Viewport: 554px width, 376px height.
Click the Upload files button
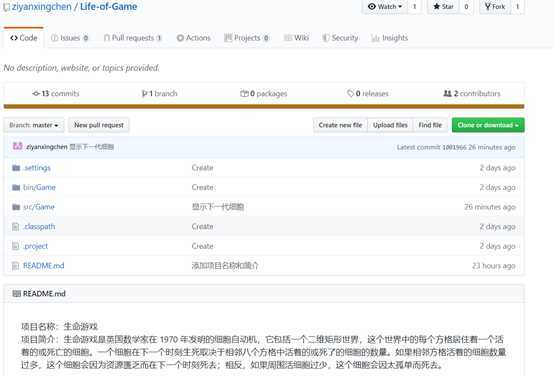pos(390,125)
